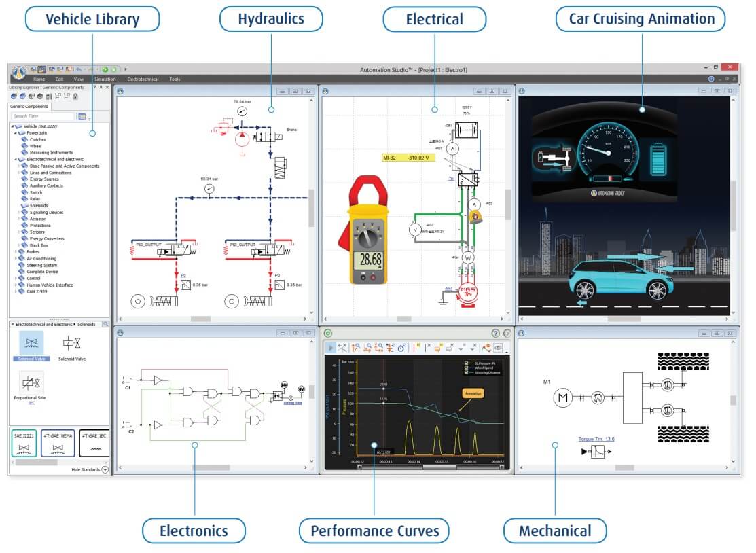Viewport: 756px width, 553px height.
Task: Toggle the Stopping Distance legend checkbox
Action: click(466, 373)
